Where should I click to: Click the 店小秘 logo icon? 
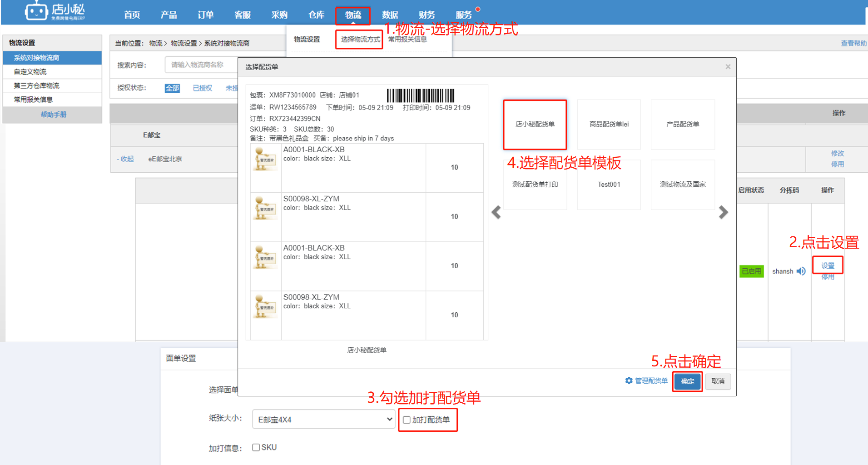[x=36, y=11]
